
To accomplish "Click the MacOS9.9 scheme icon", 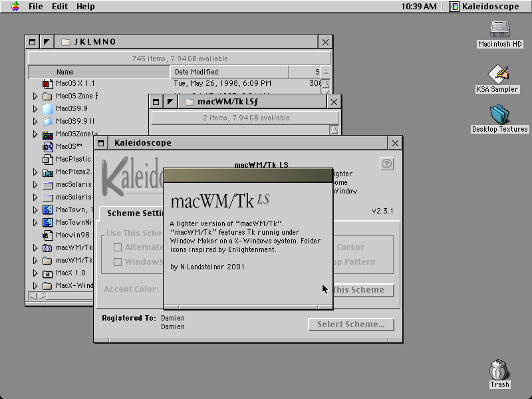I will pyautogui.click(x=47, y=108).
